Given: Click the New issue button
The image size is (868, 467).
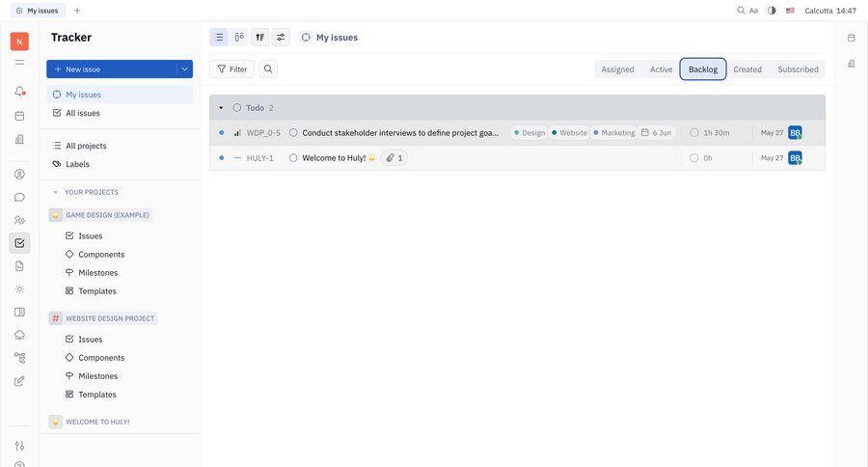Looking at the screenshot, I should pos(111,69).
